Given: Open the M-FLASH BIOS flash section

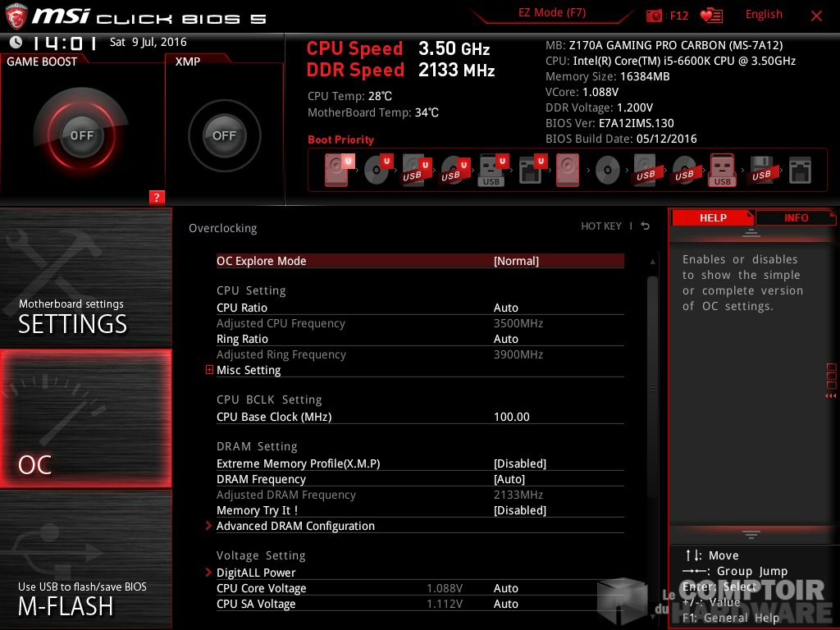Looking at the screenshot, I should pyautogui.click(x=85, y=559).
